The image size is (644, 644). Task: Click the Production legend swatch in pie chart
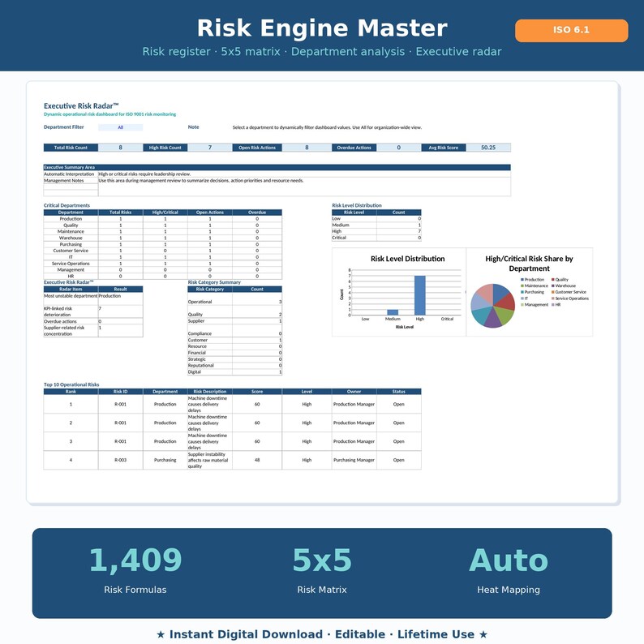pyautogui.click(x=522, y=279)
